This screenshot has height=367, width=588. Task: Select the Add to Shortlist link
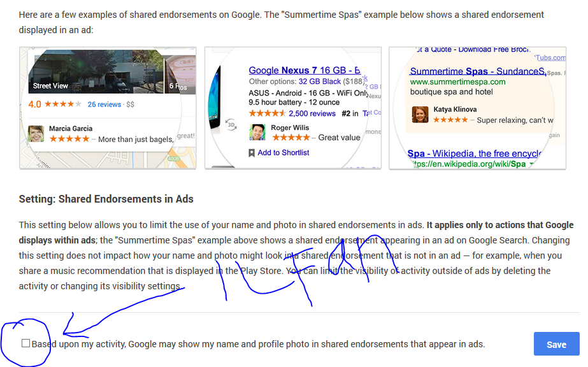(283, 152)
